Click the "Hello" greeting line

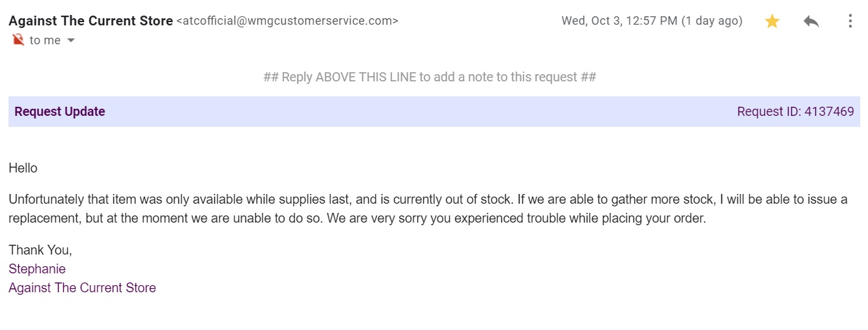(x=23, y=168)
